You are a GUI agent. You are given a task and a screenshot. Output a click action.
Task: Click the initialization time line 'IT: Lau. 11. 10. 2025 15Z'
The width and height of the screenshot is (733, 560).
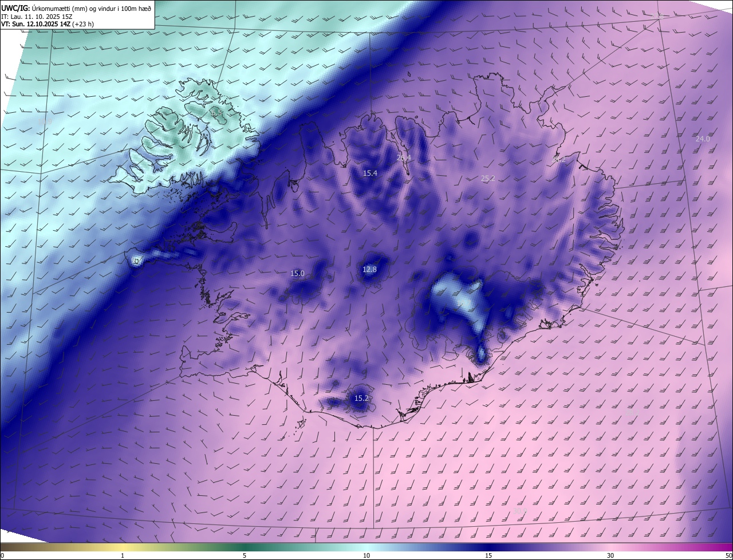point(37,17)
